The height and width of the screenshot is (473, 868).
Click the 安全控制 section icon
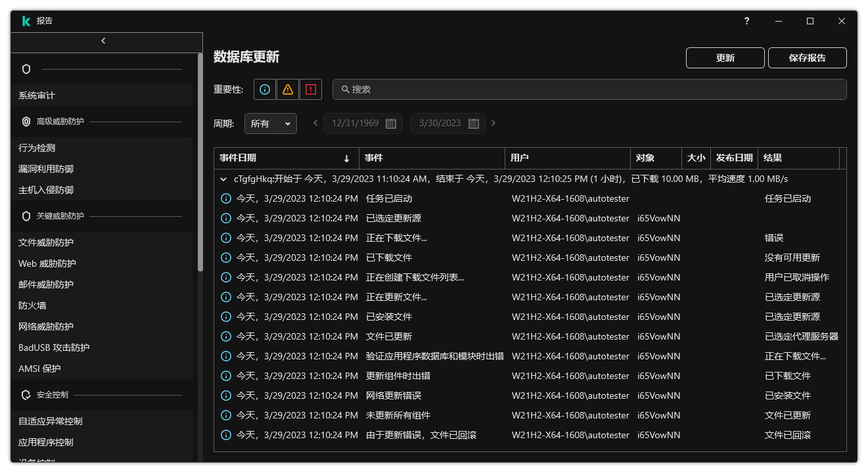(x=26, y=394)
